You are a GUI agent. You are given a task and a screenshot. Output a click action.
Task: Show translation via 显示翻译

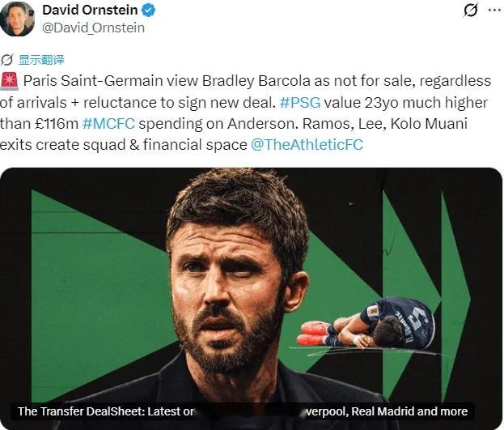[41, 60]
